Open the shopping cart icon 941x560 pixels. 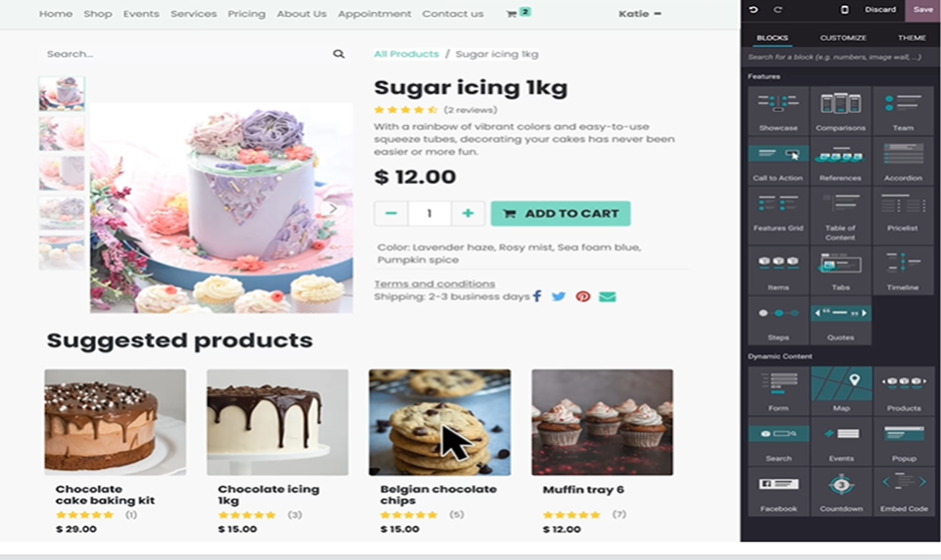[511, 14]
